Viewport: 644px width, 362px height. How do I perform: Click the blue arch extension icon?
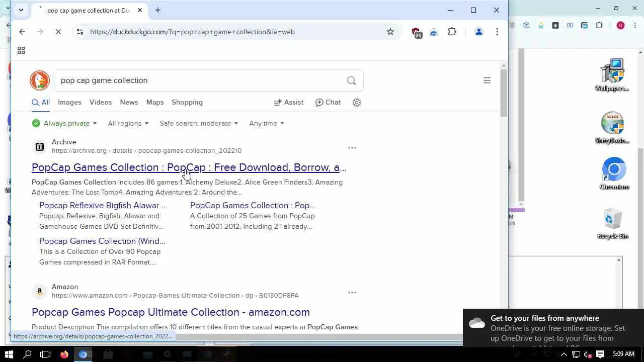[x=434, y=32]
